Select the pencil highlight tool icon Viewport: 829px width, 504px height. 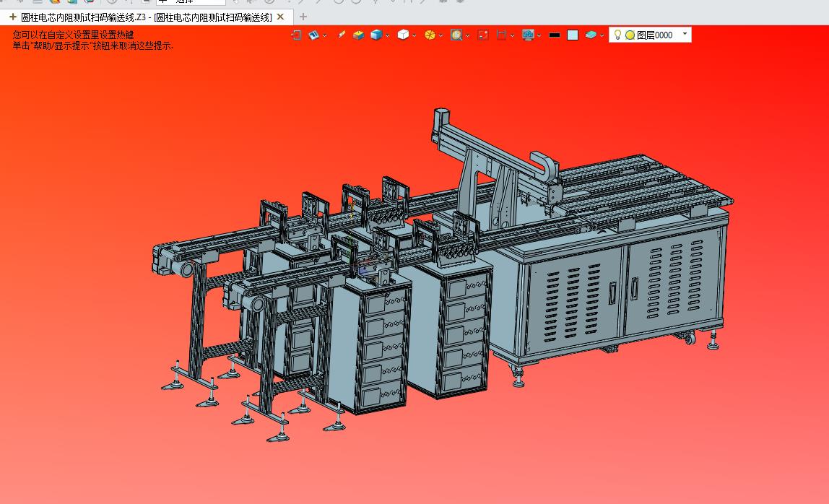tap(342, 35)
